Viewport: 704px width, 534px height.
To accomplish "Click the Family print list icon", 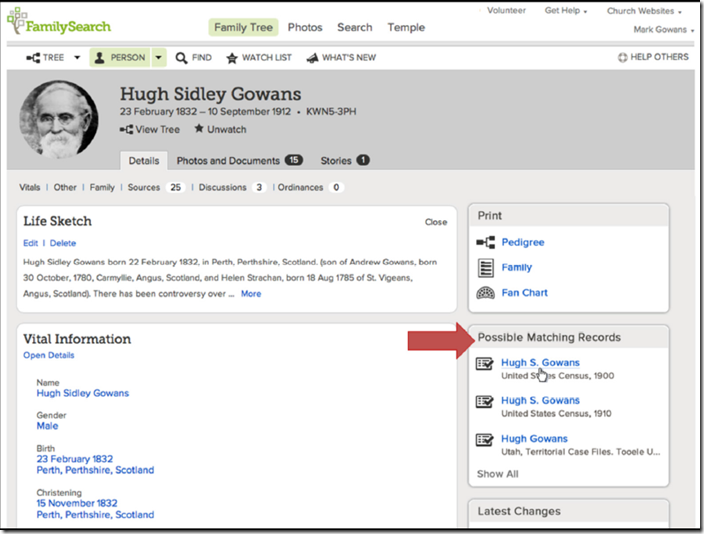I will [x=486, y=268].
